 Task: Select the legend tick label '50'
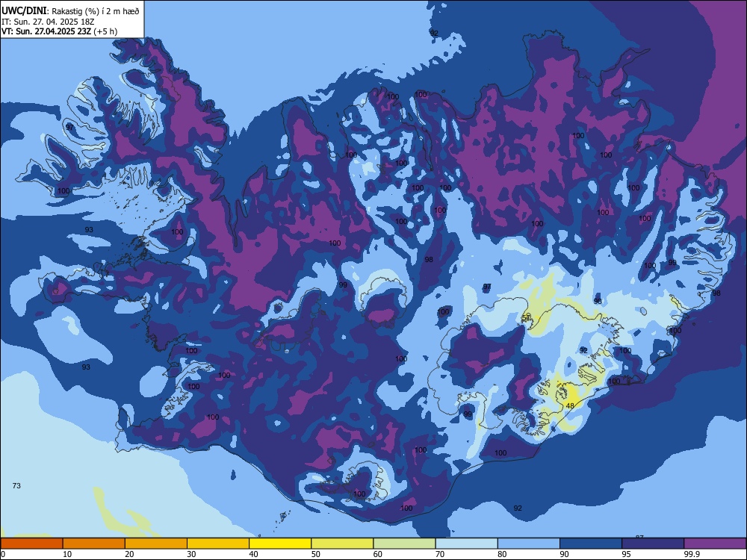(x=316, y=554)
